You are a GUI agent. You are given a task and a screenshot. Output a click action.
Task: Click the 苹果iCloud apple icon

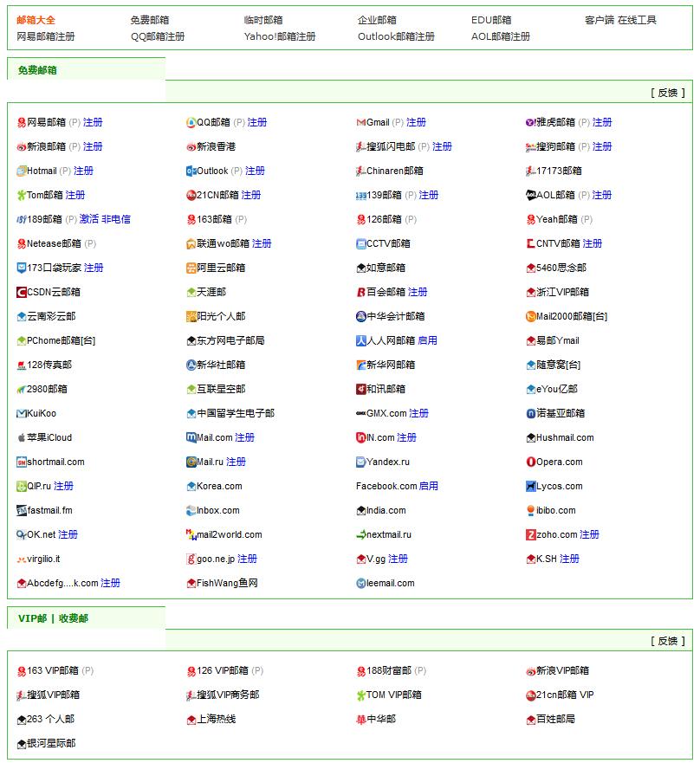(22, 438)
